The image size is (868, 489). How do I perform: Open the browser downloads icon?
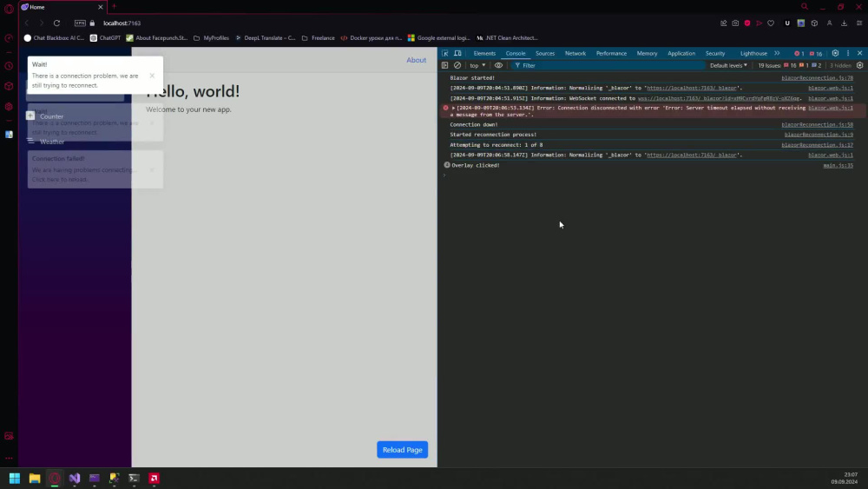click(845, 23)
